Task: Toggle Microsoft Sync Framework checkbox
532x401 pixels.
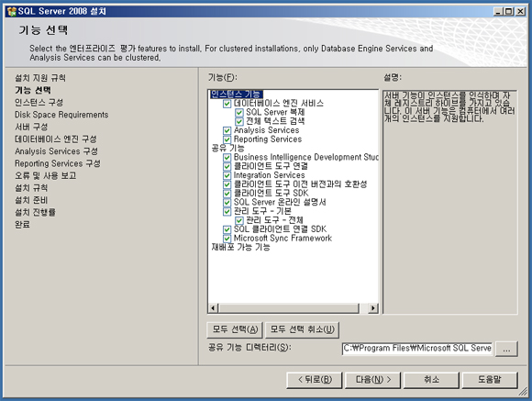Action: pyautogui.click(x=227, y=239)
